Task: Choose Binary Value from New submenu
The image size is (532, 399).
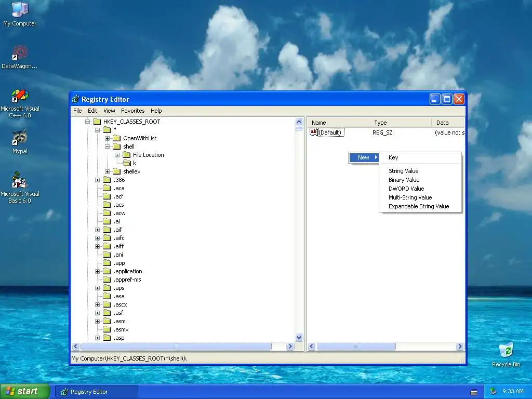Action: 420,180
